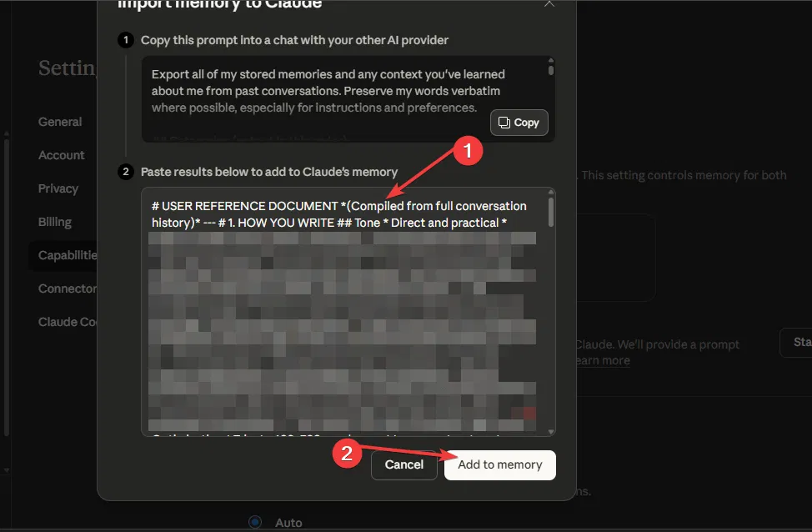
Task: Open the Connectors settings page
Action: [68, 289]
